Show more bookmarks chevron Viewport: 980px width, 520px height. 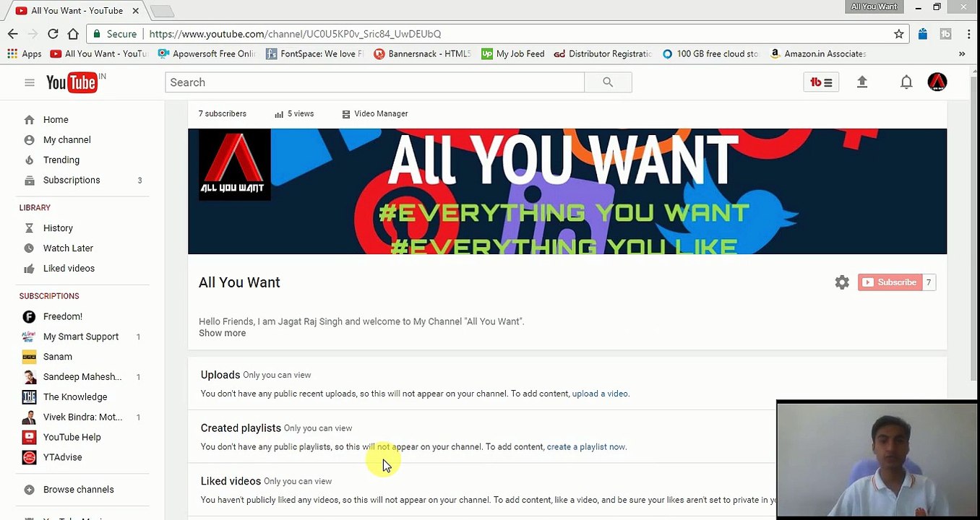click(x=962, y=53)
